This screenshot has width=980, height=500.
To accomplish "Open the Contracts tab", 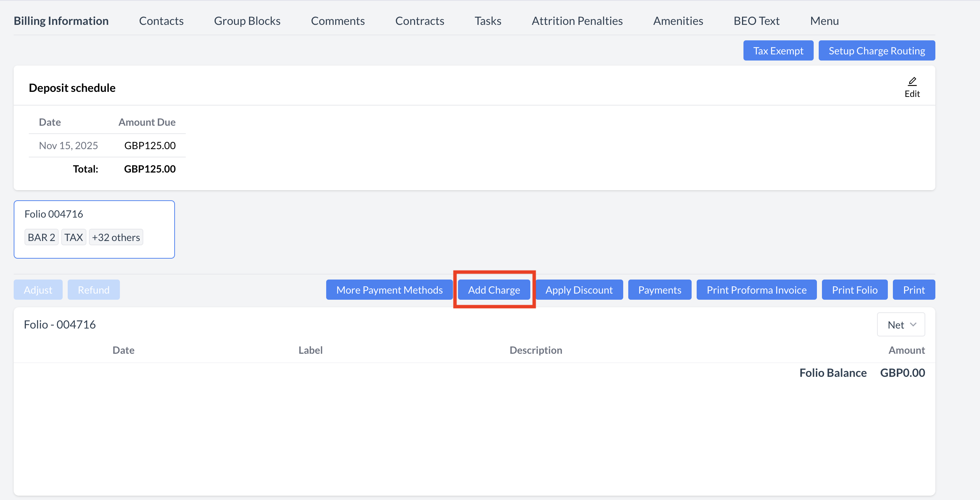I will (x=419, y=21).
